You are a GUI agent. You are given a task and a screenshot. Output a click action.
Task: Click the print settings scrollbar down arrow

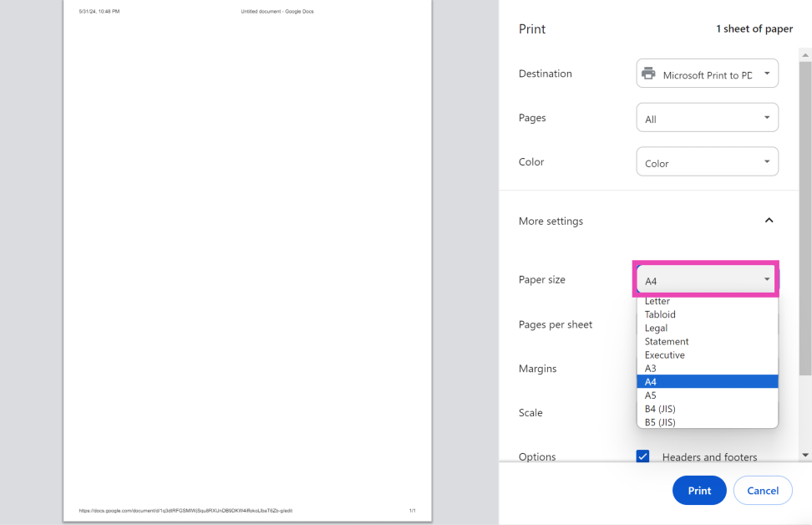tap(805, 455)
